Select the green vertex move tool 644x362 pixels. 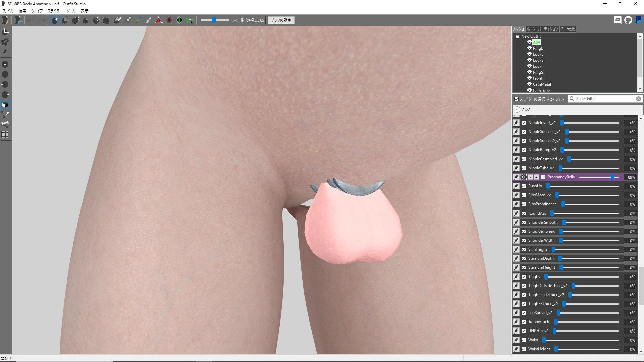pyautogui.click(x=190, y=20)
